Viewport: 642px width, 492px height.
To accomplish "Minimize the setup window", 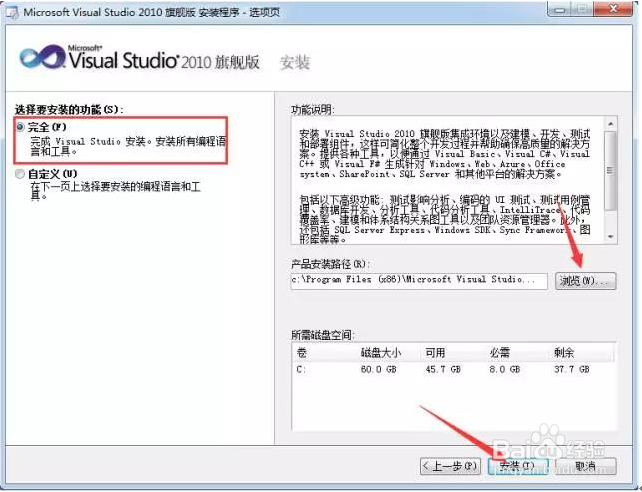I will [x=561, y=10].
